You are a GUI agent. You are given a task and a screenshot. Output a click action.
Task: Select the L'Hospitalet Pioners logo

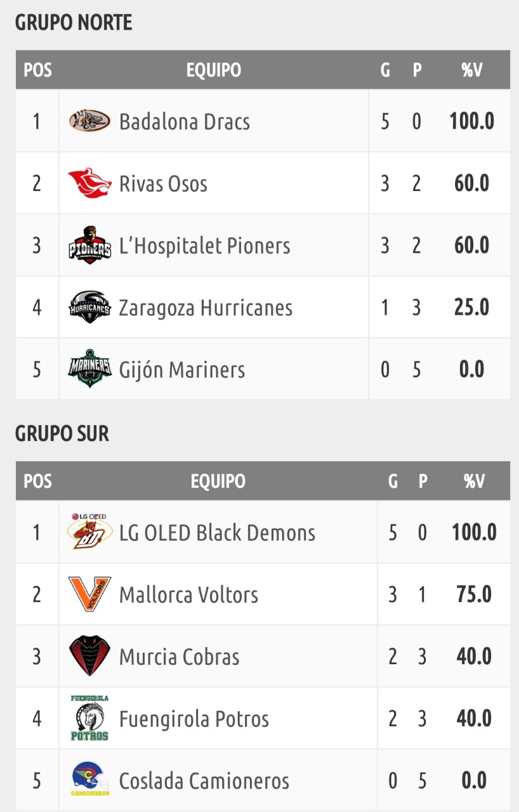90,245
